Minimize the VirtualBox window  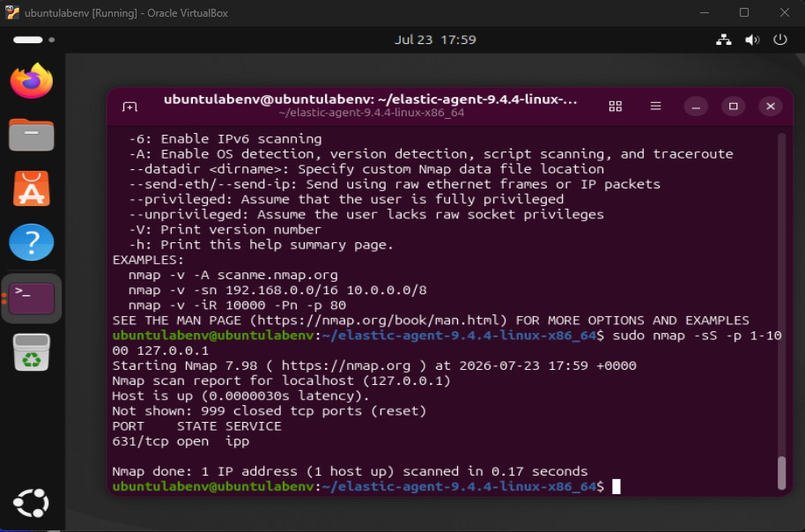coord(705,13)
